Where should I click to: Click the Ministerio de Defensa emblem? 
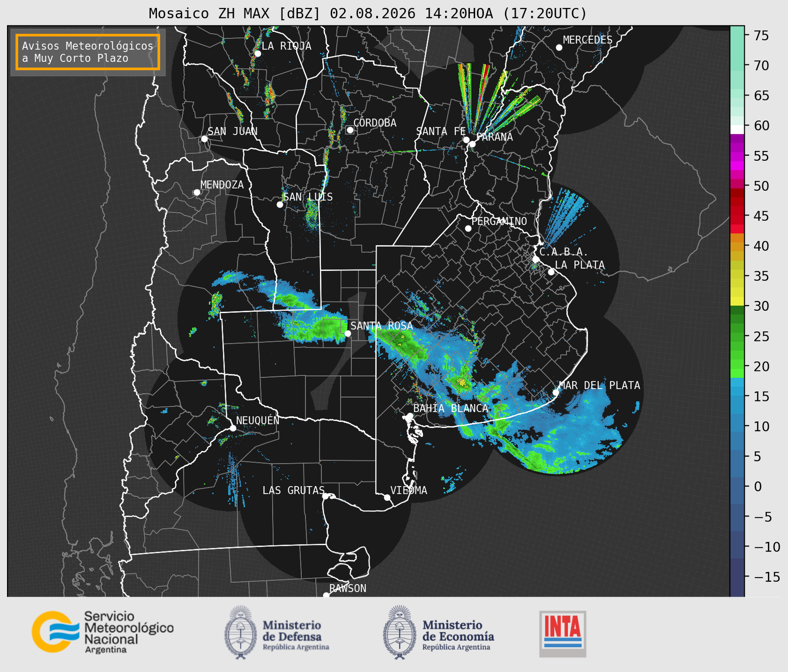(240, 632)
